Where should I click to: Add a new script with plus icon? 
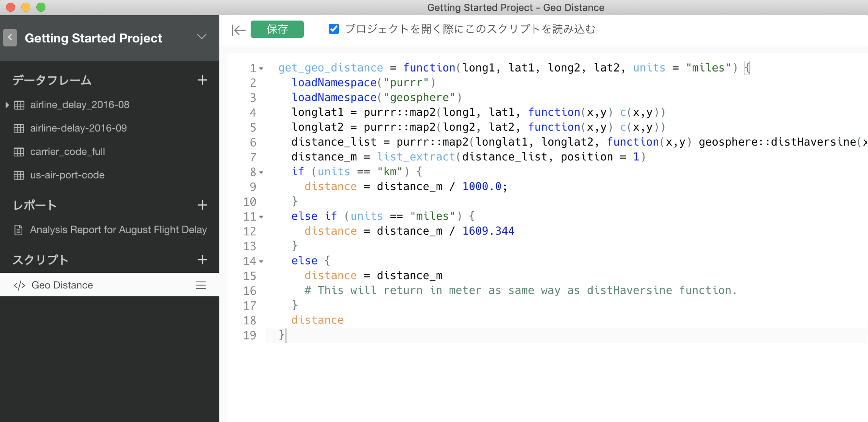202,260
